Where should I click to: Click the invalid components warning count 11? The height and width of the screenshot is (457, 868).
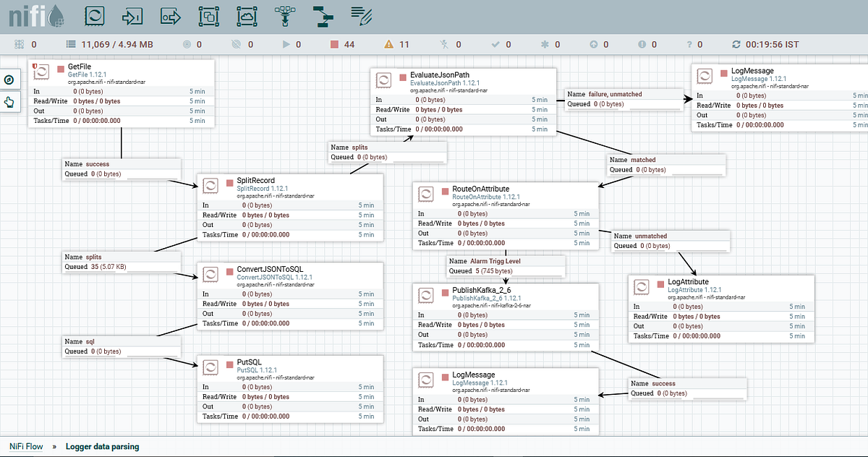pyautogui.click(x=397, y=44)
